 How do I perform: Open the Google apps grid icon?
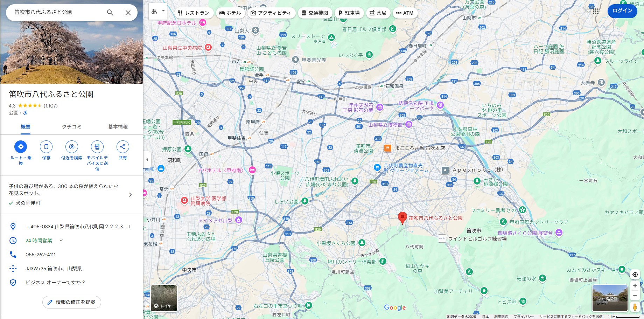[596, 11]
